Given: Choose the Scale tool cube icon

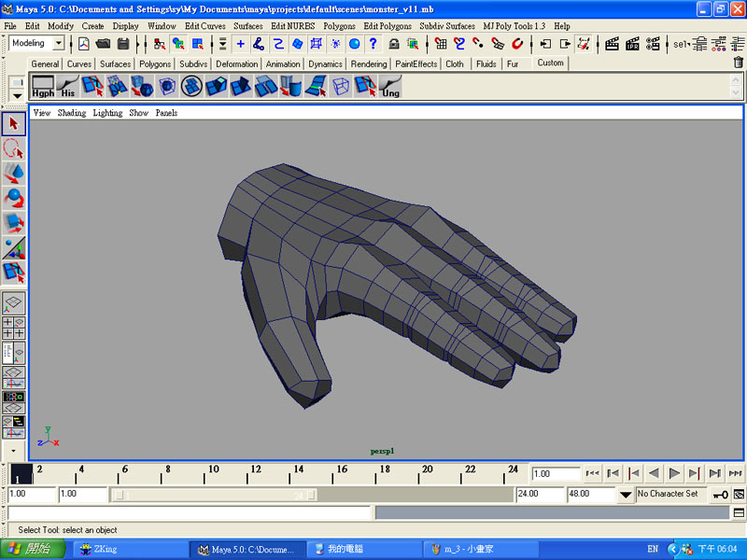Looking at the screenshot, I should [x=14, y=223].
